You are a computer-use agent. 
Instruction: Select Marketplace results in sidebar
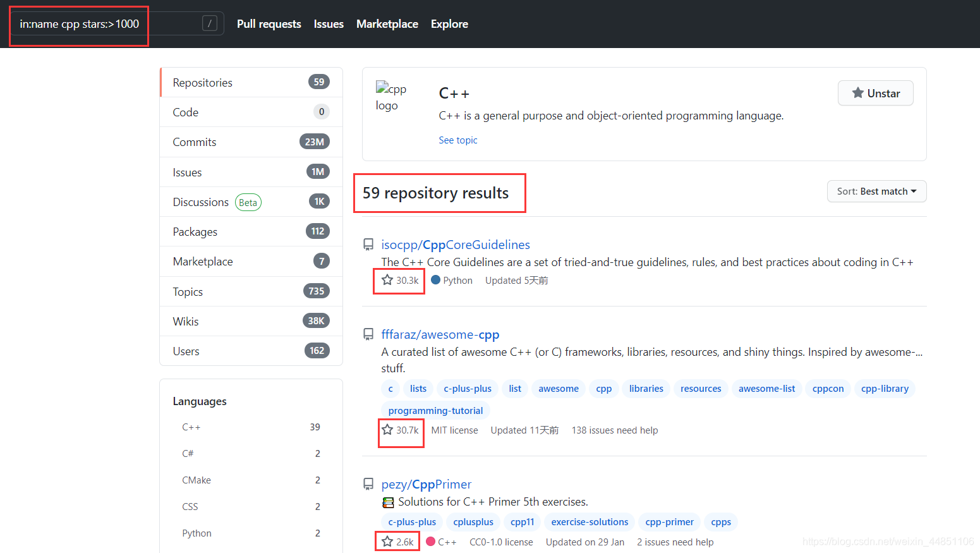[x=251, y=261]
